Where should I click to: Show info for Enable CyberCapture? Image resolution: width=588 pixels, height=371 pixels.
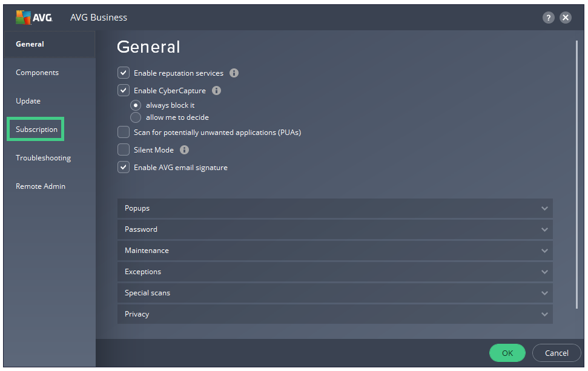point(216,90)
